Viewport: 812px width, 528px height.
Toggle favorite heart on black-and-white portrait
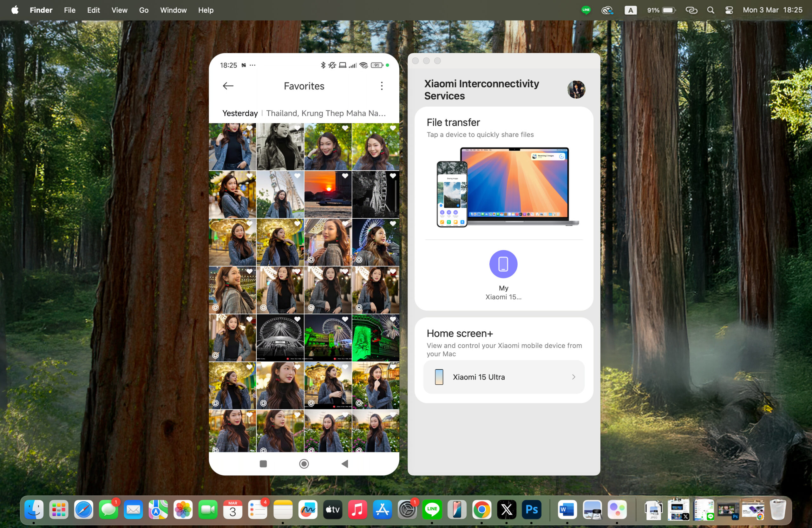pyautogui.click(x=297, y=128)
